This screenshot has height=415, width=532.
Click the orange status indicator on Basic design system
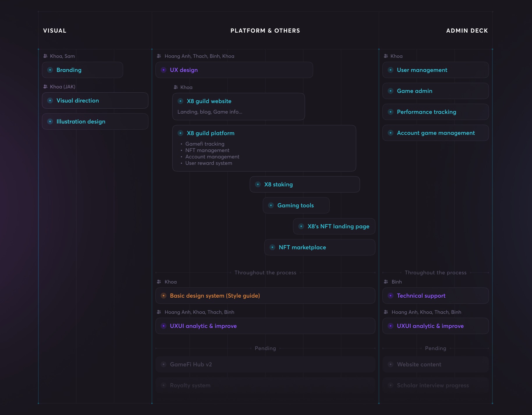(x=163, y=296)
